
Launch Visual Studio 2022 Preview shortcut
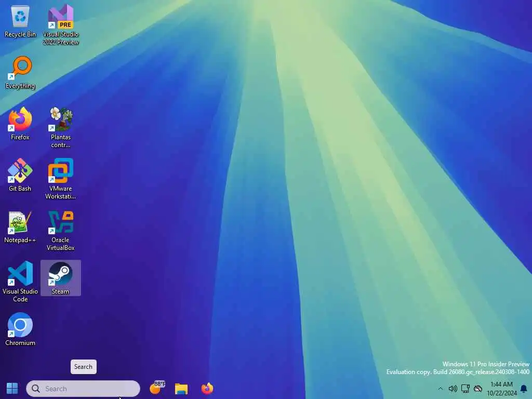point(61,24)
